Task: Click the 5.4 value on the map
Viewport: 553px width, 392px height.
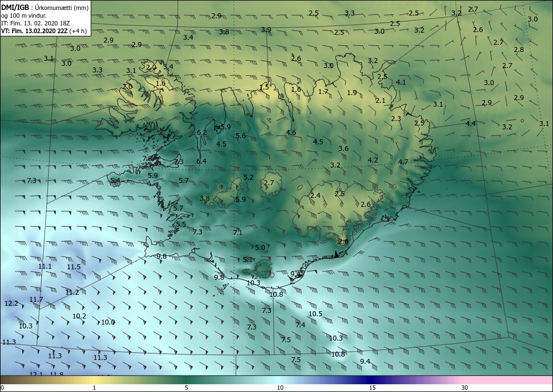Action: [116, 180]
